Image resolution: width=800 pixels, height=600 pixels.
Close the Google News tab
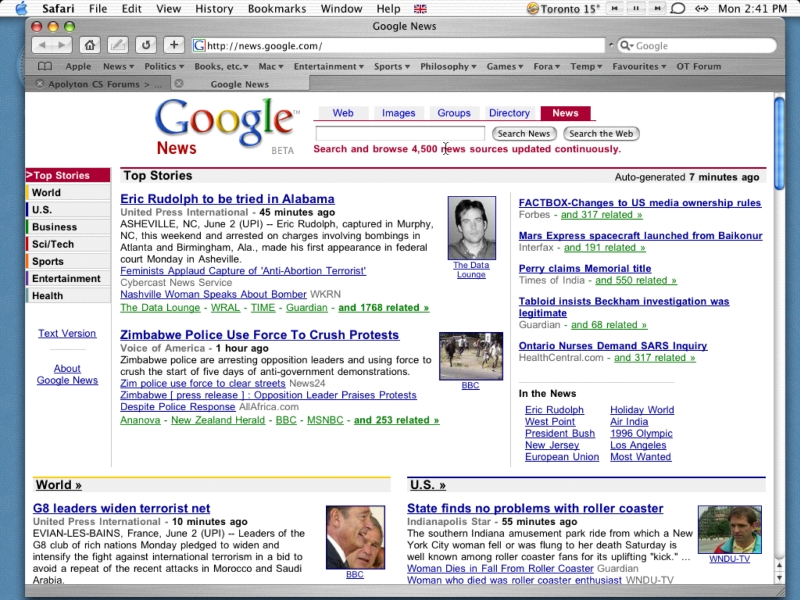pos(179,83)
